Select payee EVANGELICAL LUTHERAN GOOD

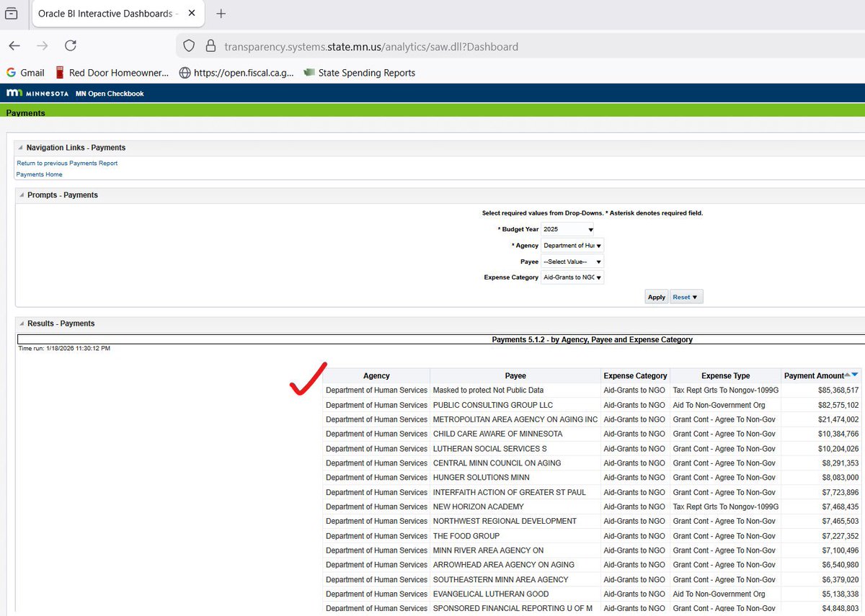tap(490, 594)
